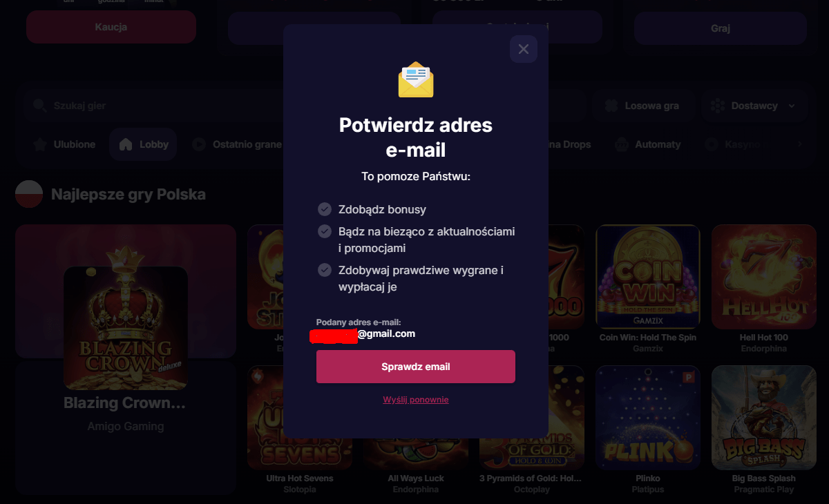Click the Wyślij ponownie link
This screenshot has height=504, width=829.
click(415, 399)
